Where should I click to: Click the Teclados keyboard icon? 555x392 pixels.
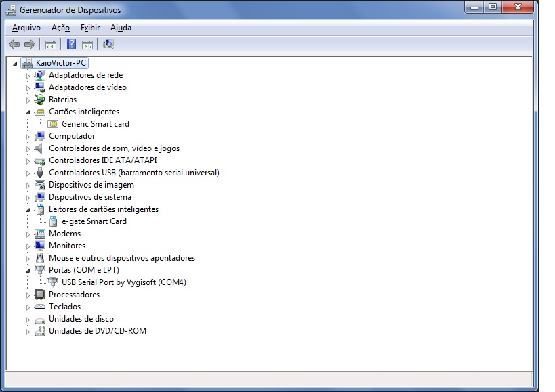pyautogui.click(x=39, y=307)
